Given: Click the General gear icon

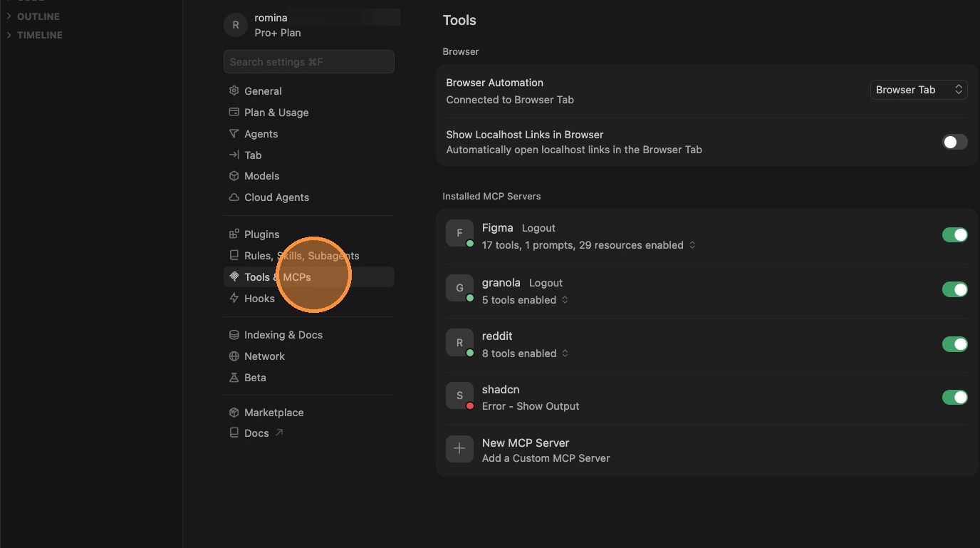Looking at the screenshot, I should (x=234, y=91).
